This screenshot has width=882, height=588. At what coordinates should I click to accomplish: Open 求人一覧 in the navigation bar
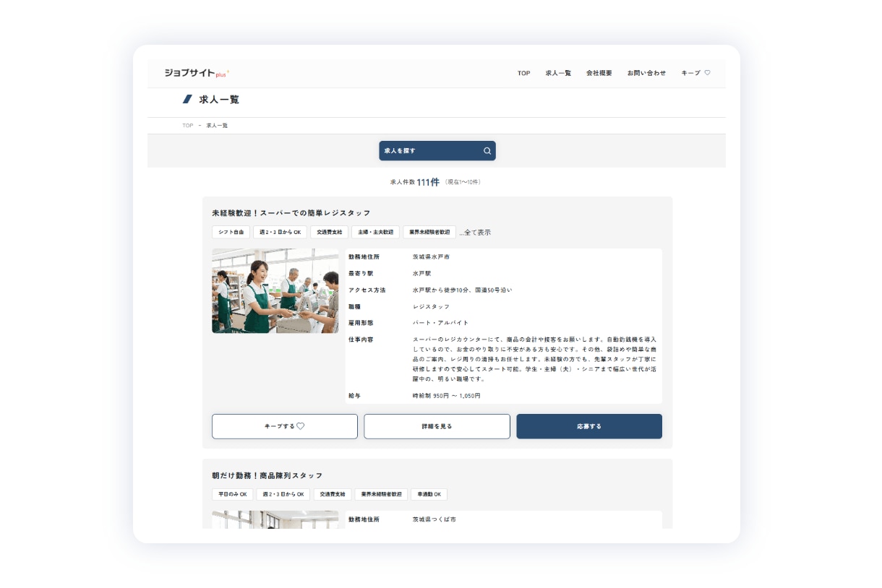[558, 73]
